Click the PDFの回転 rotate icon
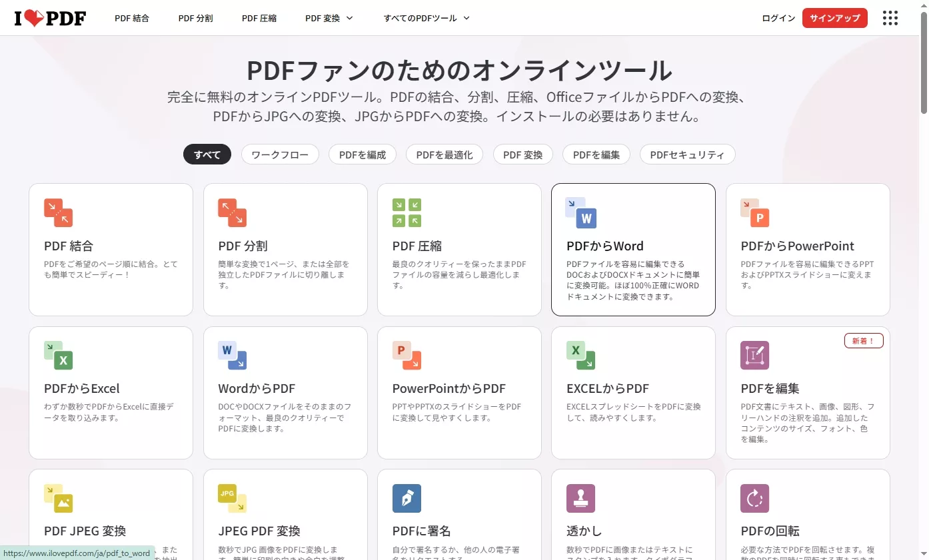 pos(754,498)
